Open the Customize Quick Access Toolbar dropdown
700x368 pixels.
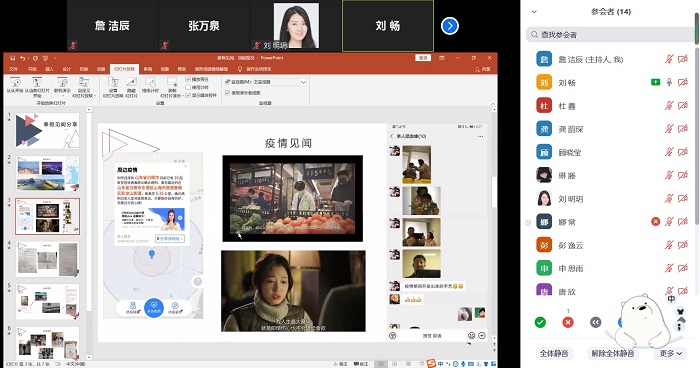coord(55,58)
